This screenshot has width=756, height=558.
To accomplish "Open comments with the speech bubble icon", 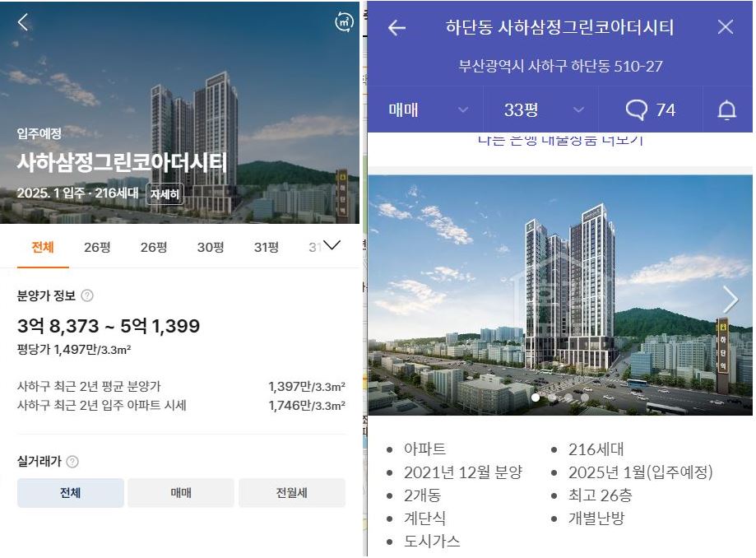I will (636, 110).
